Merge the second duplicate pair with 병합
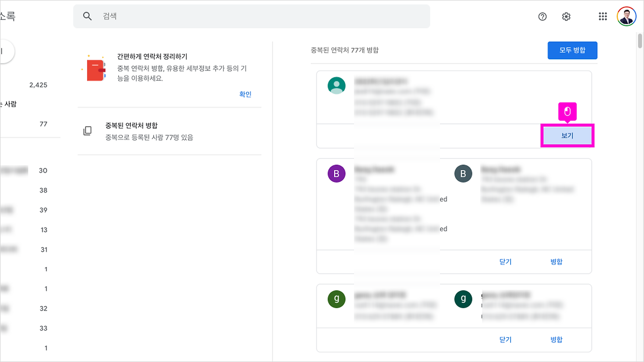This screenshot has height=362, width=644. pyautogui.click(x=556, y=261)
